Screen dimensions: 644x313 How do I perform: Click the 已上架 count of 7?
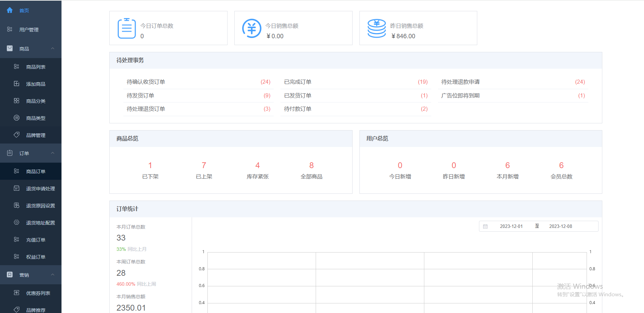[x=204, y=165]
